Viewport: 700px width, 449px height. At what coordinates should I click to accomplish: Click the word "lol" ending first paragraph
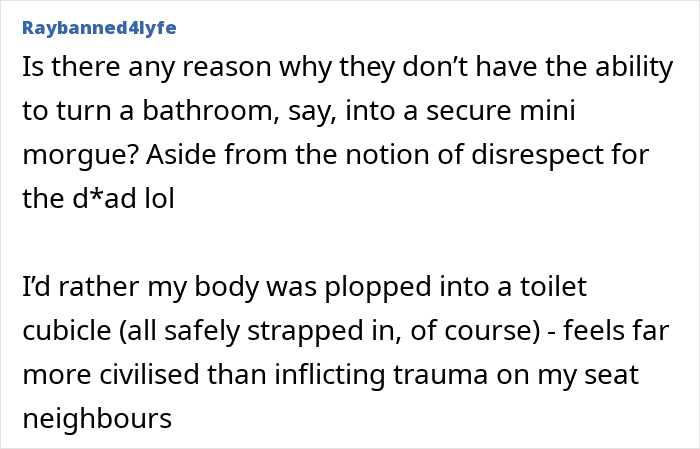(159, 198)
